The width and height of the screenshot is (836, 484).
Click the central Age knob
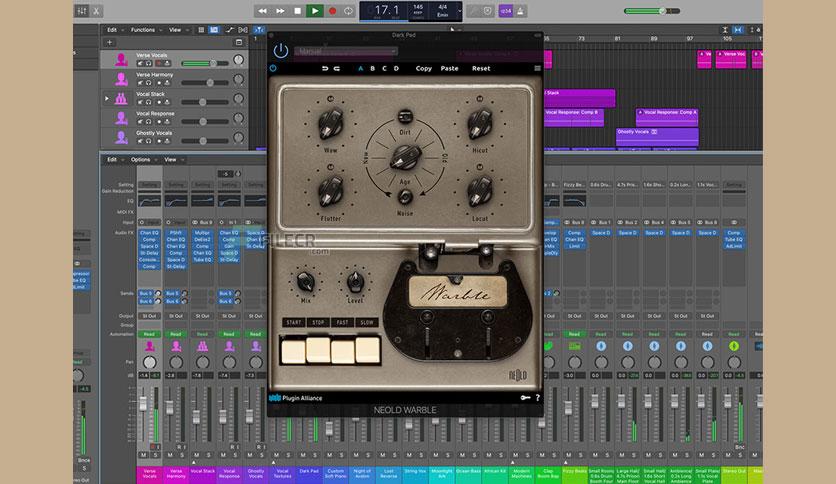click(406, 157)
